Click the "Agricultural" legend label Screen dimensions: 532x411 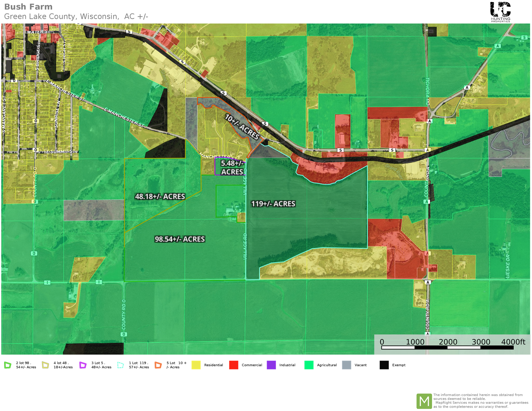coord(327,365)
